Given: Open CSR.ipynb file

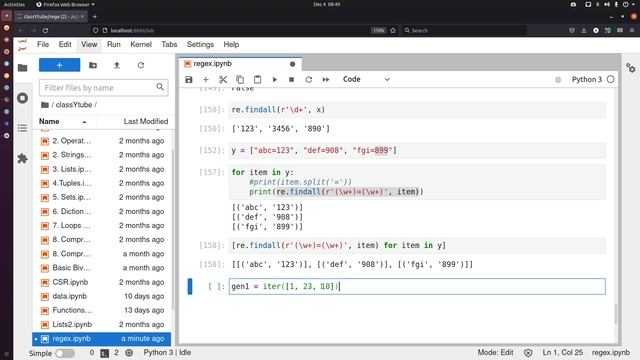Looking at the screenshot, I should coord(102,282).
